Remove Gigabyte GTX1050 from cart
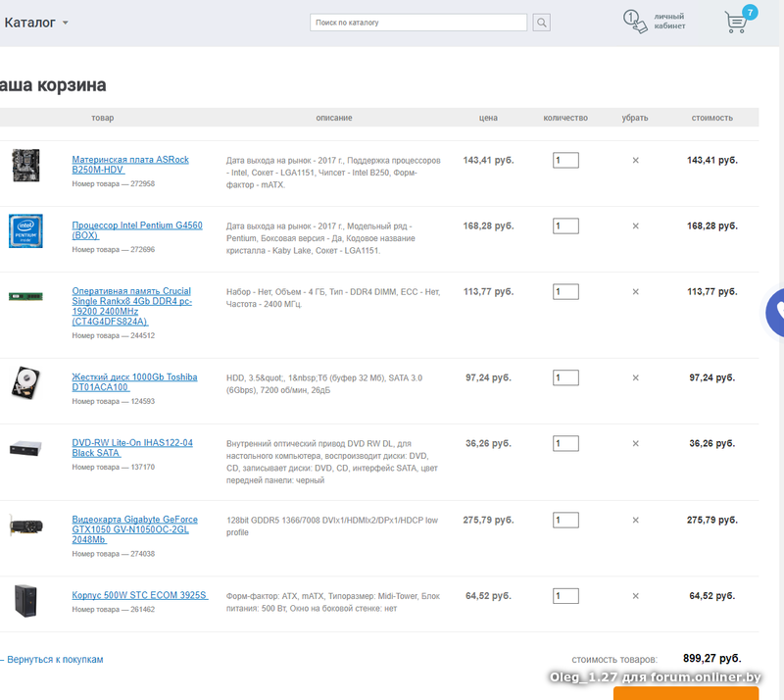Screen dimensions: 784x700 (635, 520)
